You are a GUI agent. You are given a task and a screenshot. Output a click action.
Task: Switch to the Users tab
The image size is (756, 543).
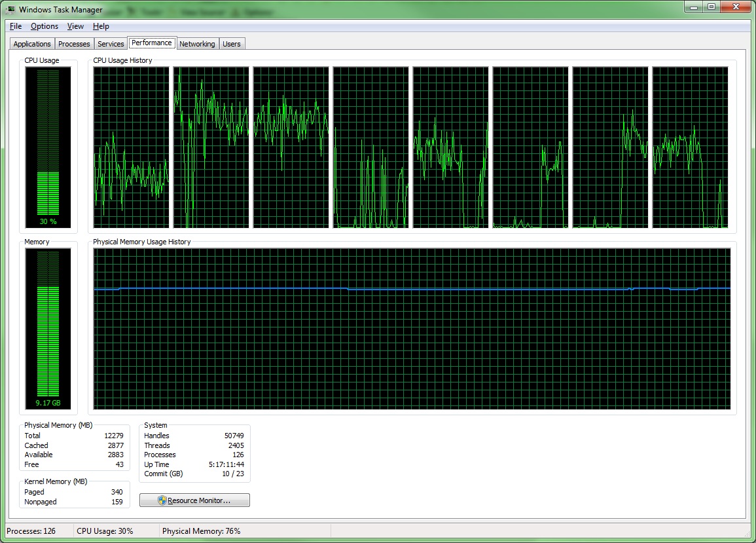(x=232, y=44)
